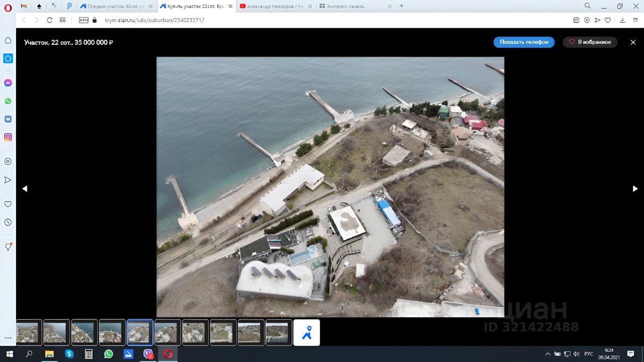Select the fifth highlighted gallery thumbnail
The width and height of the screenshot is (644, 362).
coord(140,332)
